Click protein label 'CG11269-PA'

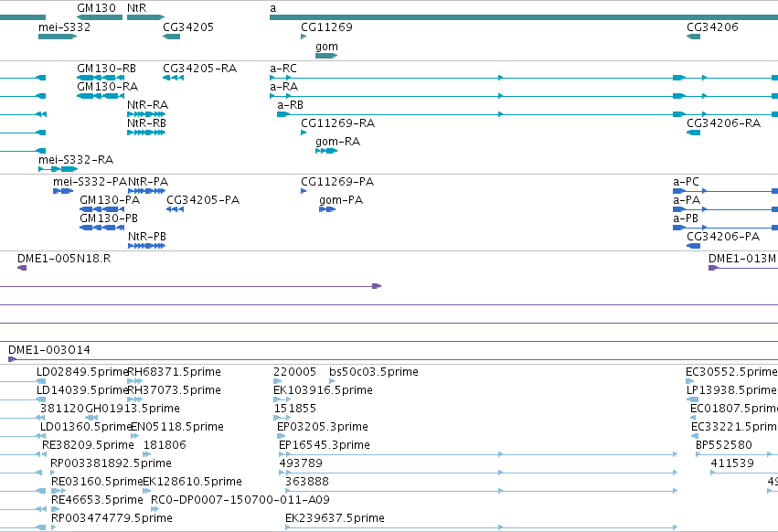tap(337, 182)
